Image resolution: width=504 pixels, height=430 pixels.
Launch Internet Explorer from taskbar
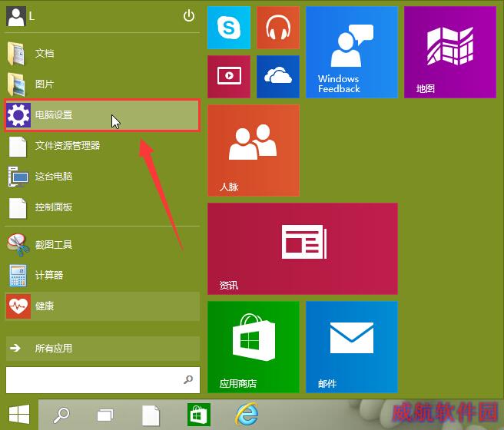[x=247, y=415]
